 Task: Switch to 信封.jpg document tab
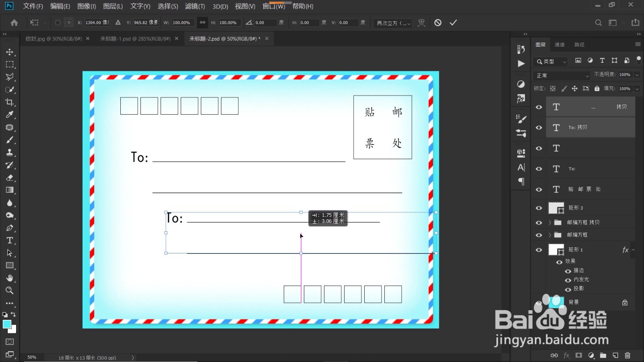tap(54, 39)
